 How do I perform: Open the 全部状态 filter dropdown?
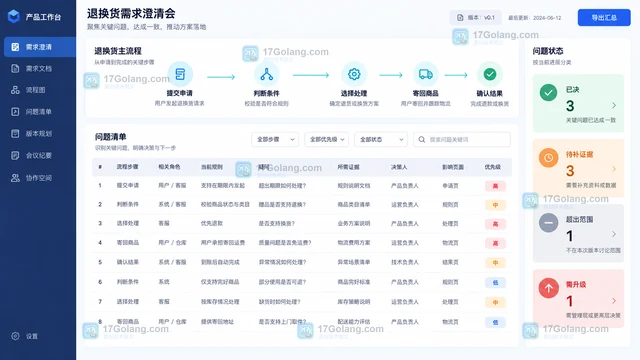(x=381, y=140)
